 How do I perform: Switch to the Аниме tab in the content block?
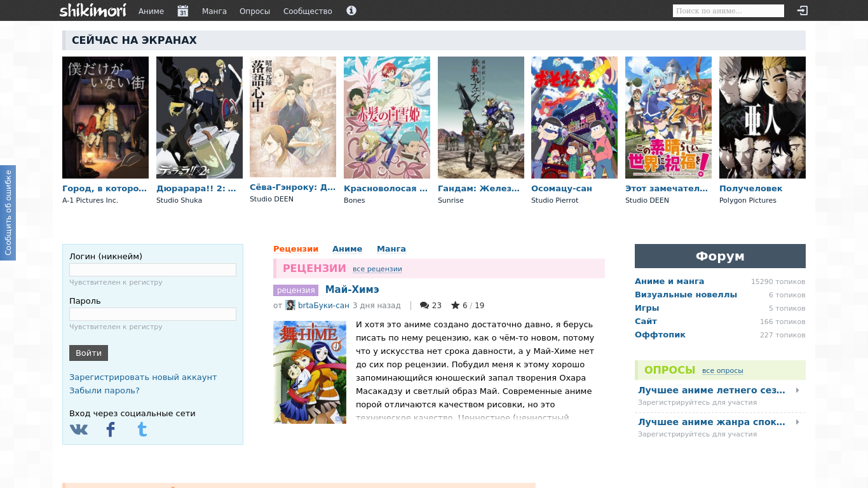[348, 249]
